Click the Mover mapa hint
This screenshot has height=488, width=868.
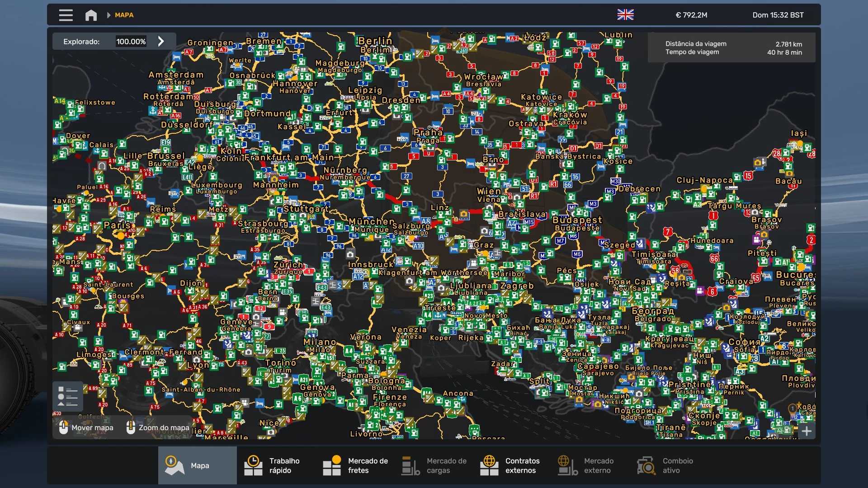pos(86,427)
